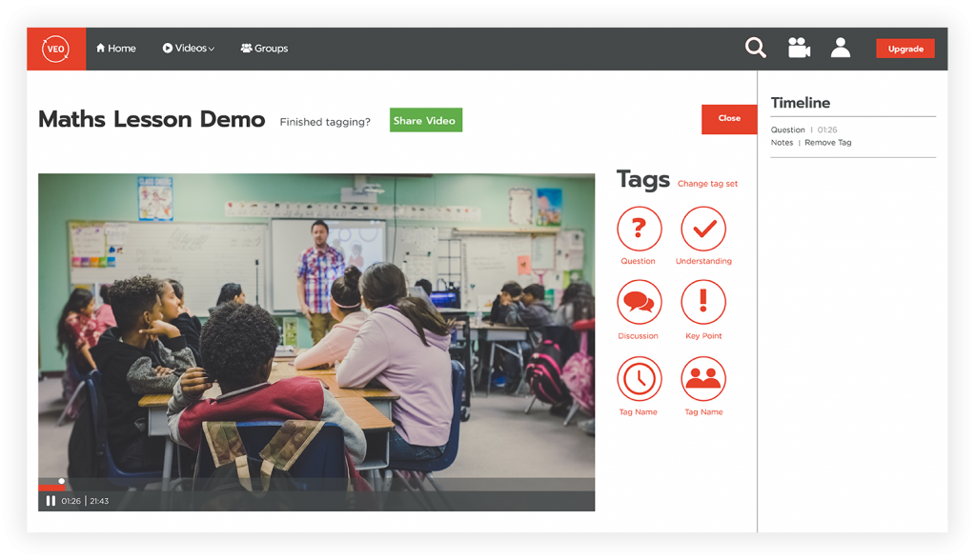Go to Home in navigation bar
This screenshot has height=560, width=976.
115,48
